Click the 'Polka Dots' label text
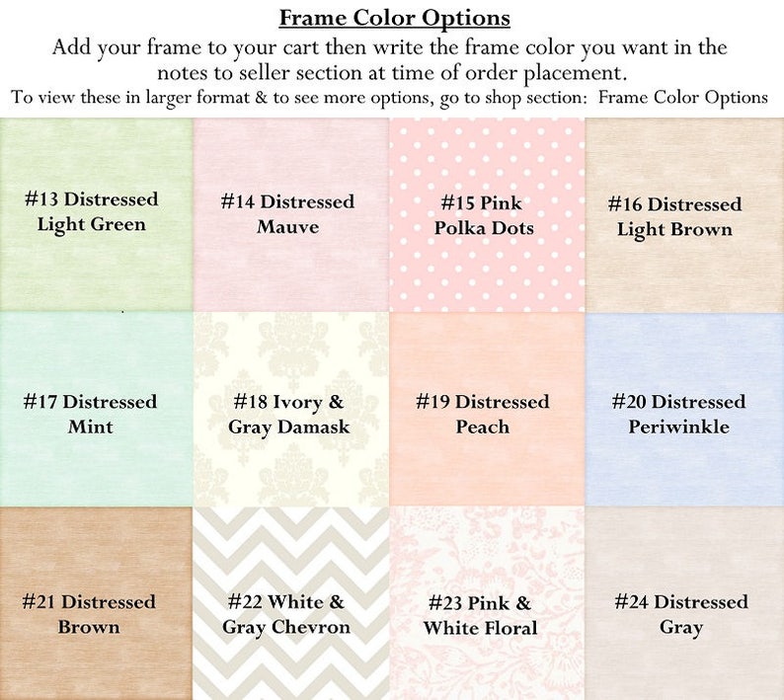This screenshot has width=784, height=700. coord(484,228)
